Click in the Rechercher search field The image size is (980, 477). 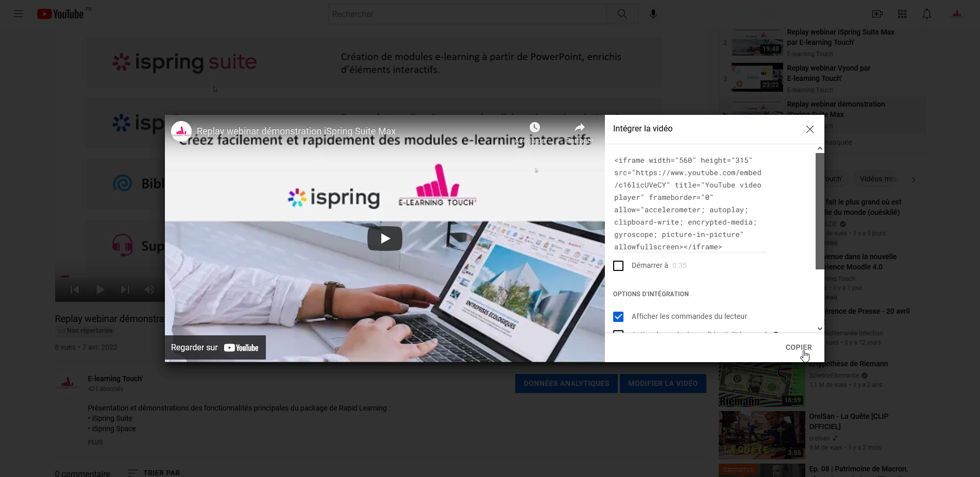tap(467, 14)
